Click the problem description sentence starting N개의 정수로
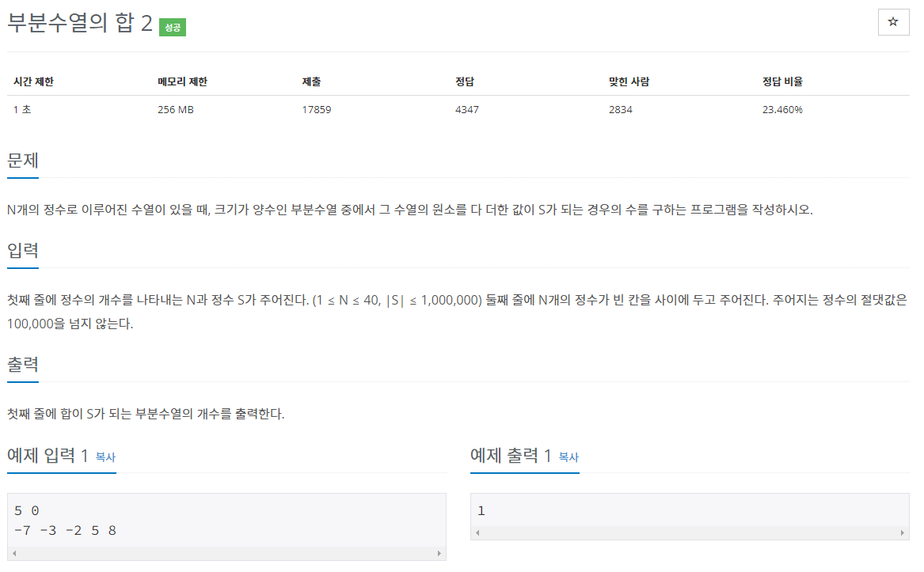 point(410,210)
